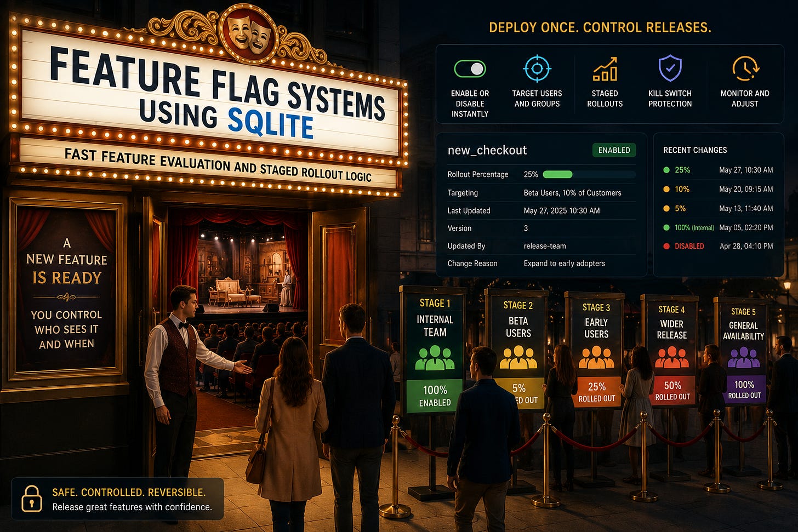This screenshot has height=532, width=798.
Task: Click the 'Rollout Percentage' field label
Action: pos(478,174)
